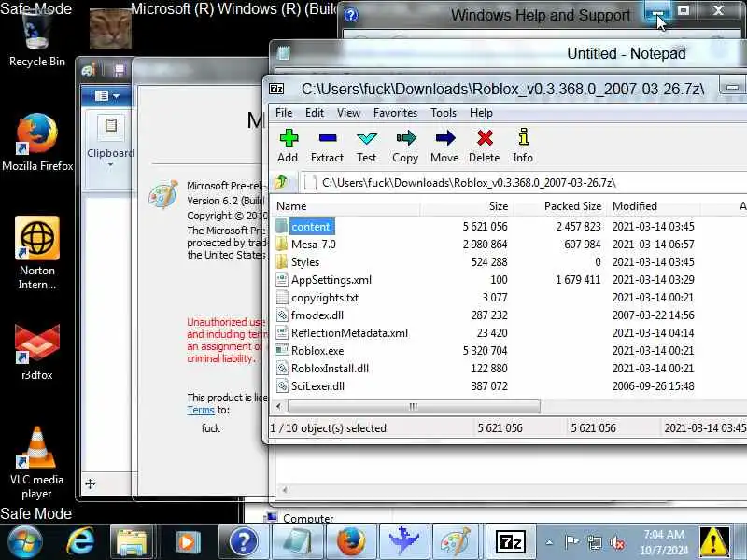Sort file list by Size column
This screenshot has height=560, width=747.
pyautogui.click(x=466, y=206)
